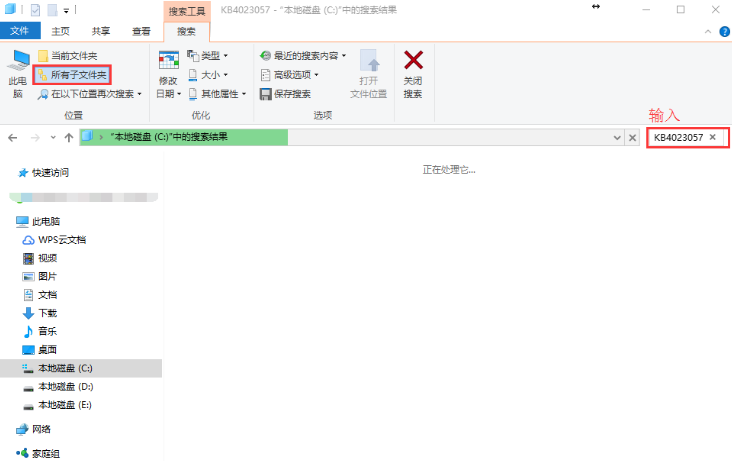Clear the KB4023057 search text with X

713,137
